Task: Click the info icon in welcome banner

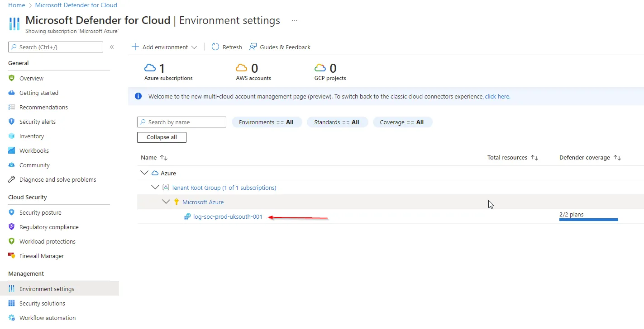Action: 138,96
